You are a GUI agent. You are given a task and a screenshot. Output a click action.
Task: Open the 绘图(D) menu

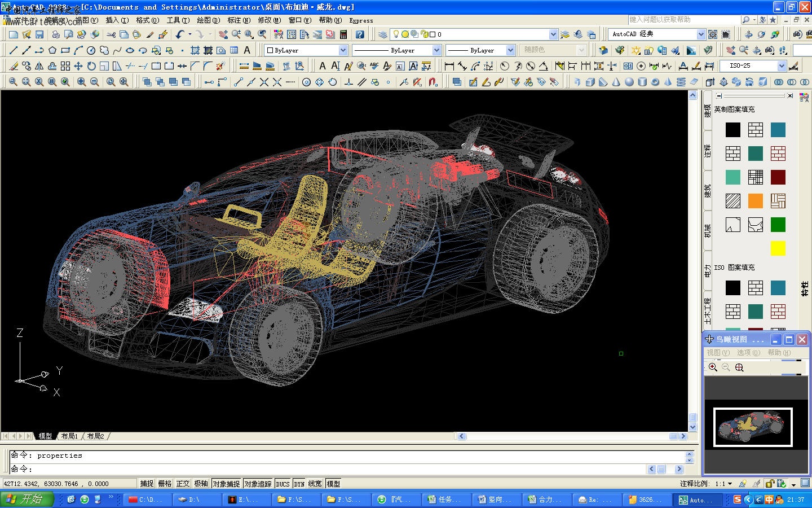click(208, 20)
